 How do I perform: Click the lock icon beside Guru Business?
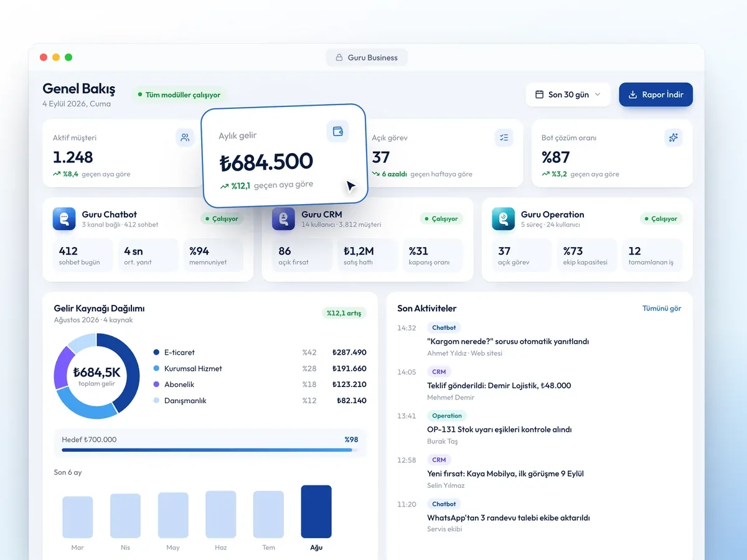(339, 58)
